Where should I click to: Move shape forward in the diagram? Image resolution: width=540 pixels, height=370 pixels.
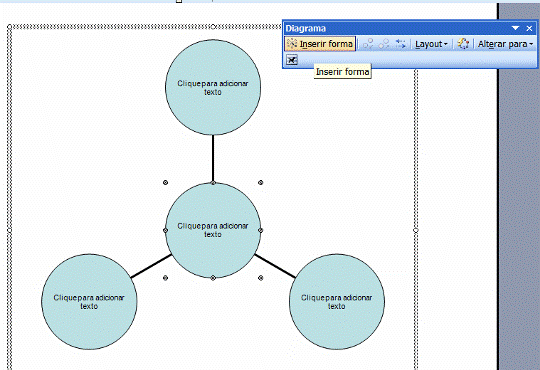pyautogui.click(x=384, y=44)
